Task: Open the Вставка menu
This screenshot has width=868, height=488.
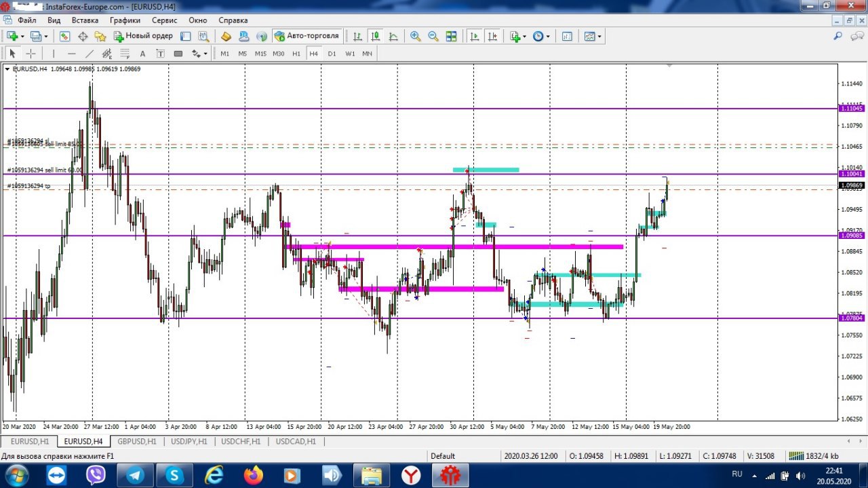Action: (x=85, y=20)
